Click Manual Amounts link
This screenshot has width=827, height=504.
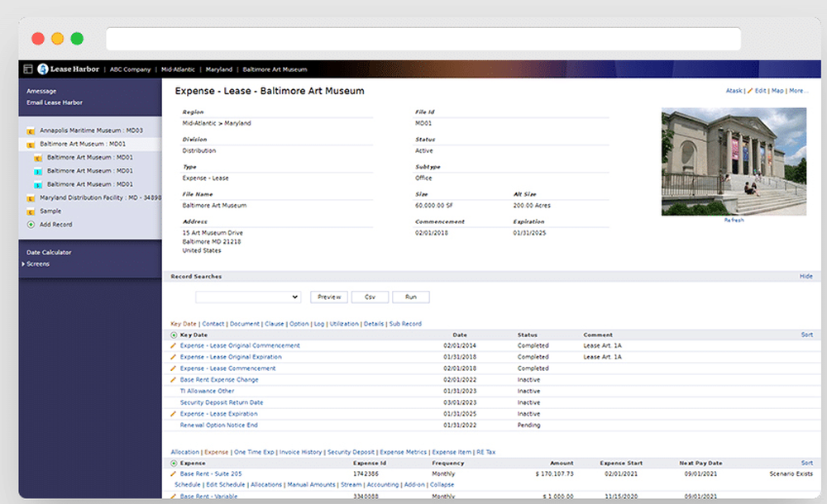coord(311,484)
